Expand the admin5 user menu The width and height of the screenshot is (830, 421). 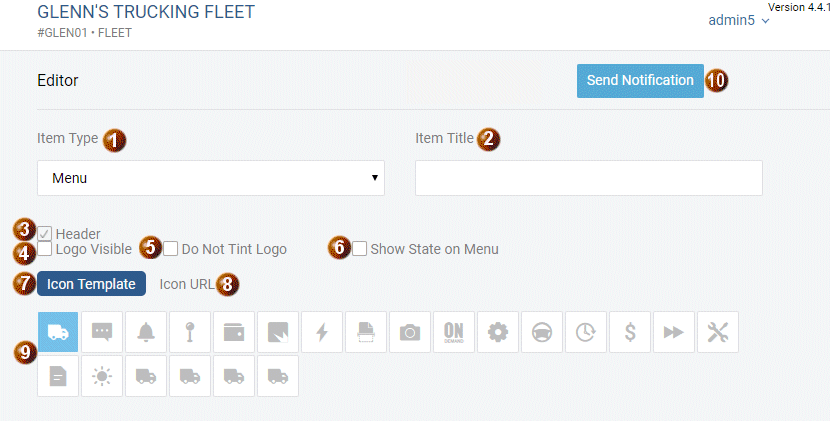point(739,20)
